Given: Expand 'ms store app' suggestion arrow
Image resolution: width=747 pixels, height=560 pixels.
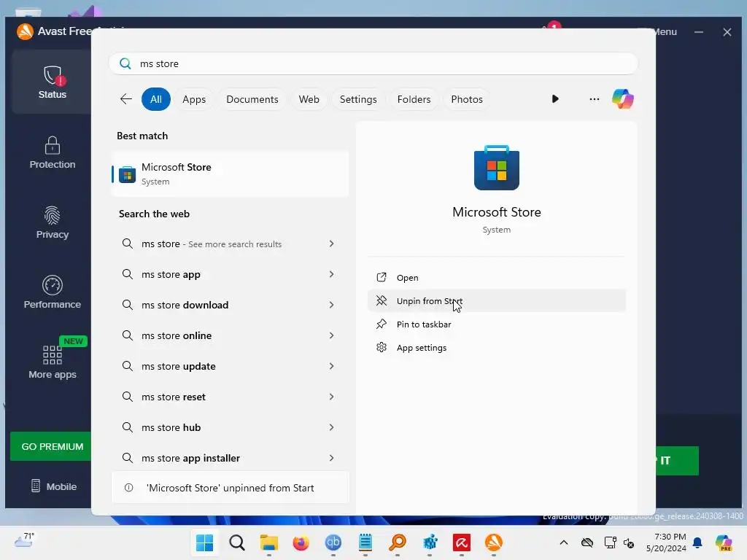Looking at the screenshot, I should [x=332, y=274].
